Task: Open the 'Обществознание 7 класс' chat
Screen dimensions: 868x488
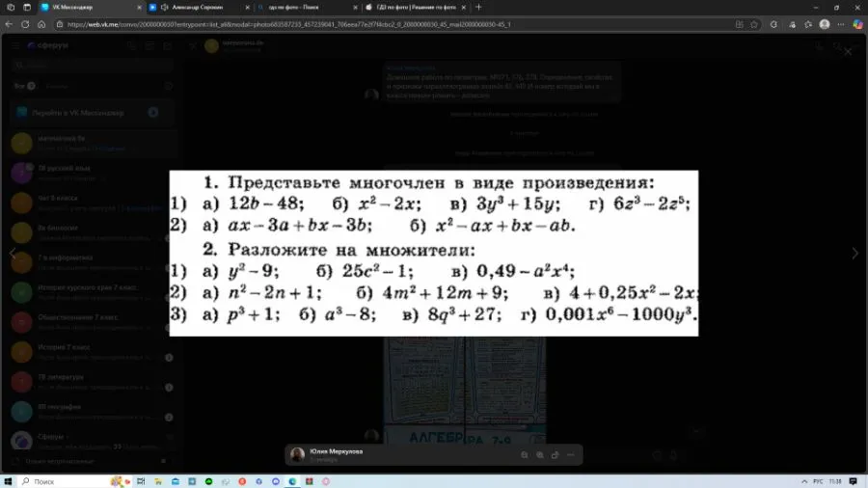Action: pyautogui.click(x=92, y=322)
